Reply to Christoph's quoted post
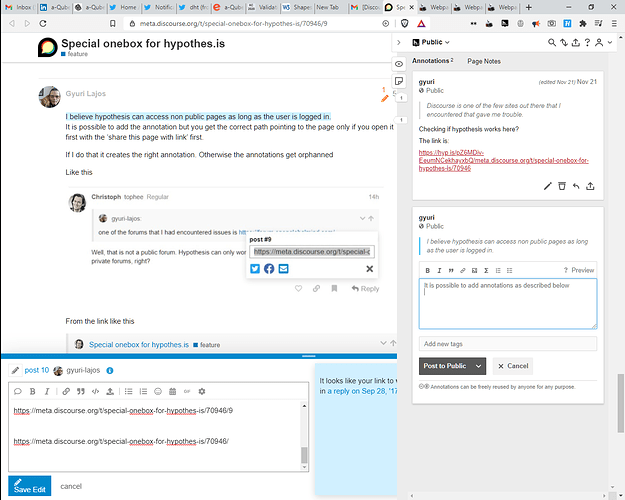The height and width of the screenshot is (500, 625). pyautogui.click(x=365, y=289)
